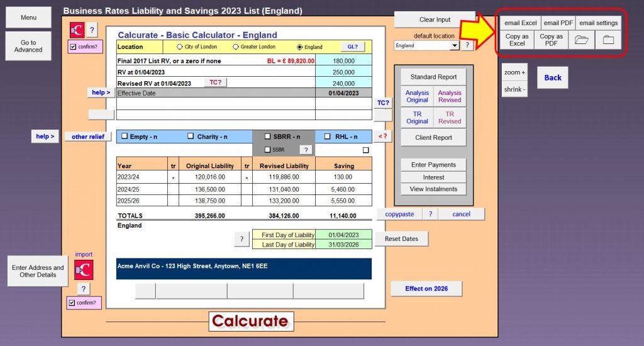Open the default location dropdown
Image resolution: width=644 pixels, height=346 pixels.
(454, 45)
